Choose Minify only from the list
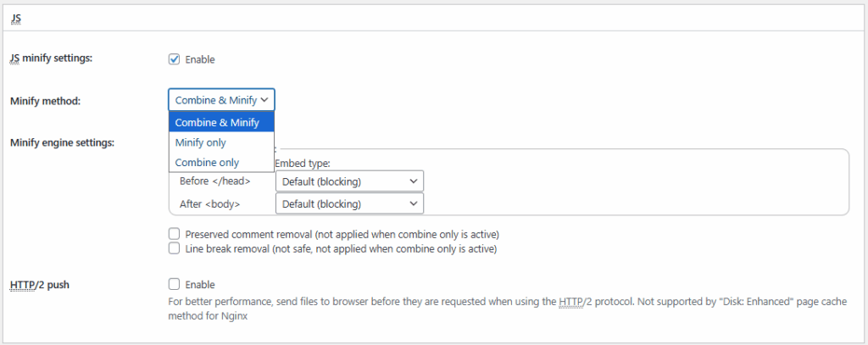 [201, 142]
